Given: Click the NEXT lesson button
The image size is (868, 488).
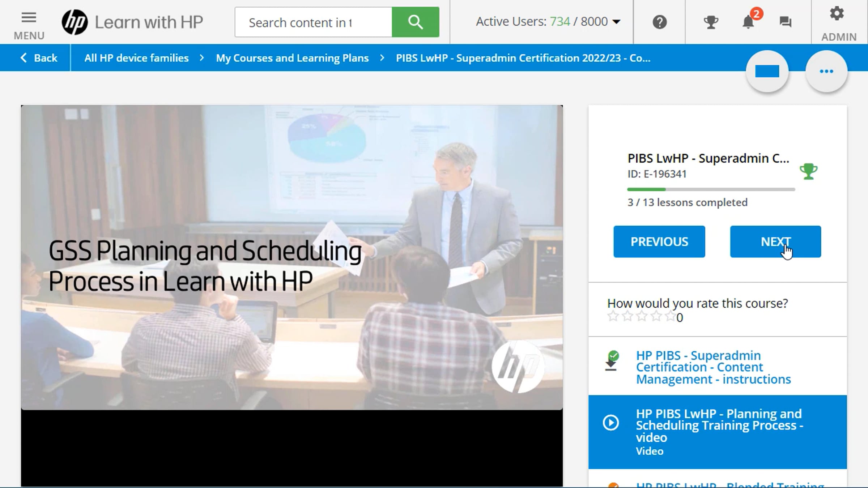Looking at the screenshot, I should tap(775, 241).
